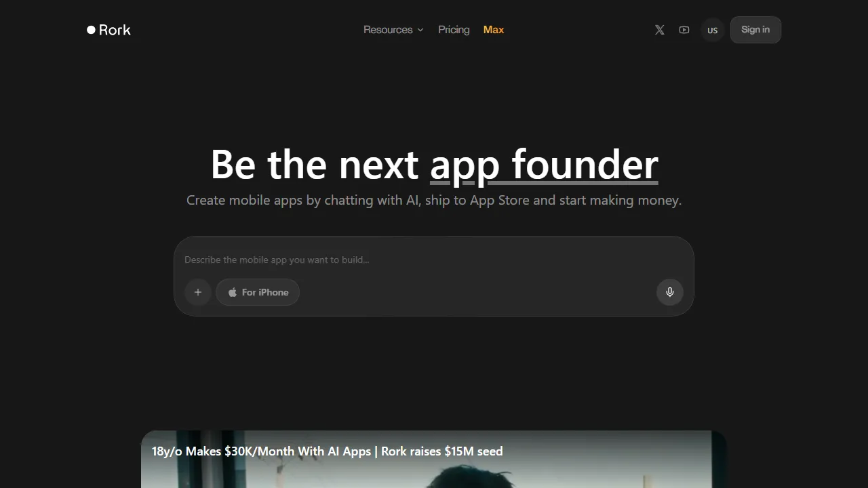
Task: Open the Max plan link
Action: tap(494, 30)
